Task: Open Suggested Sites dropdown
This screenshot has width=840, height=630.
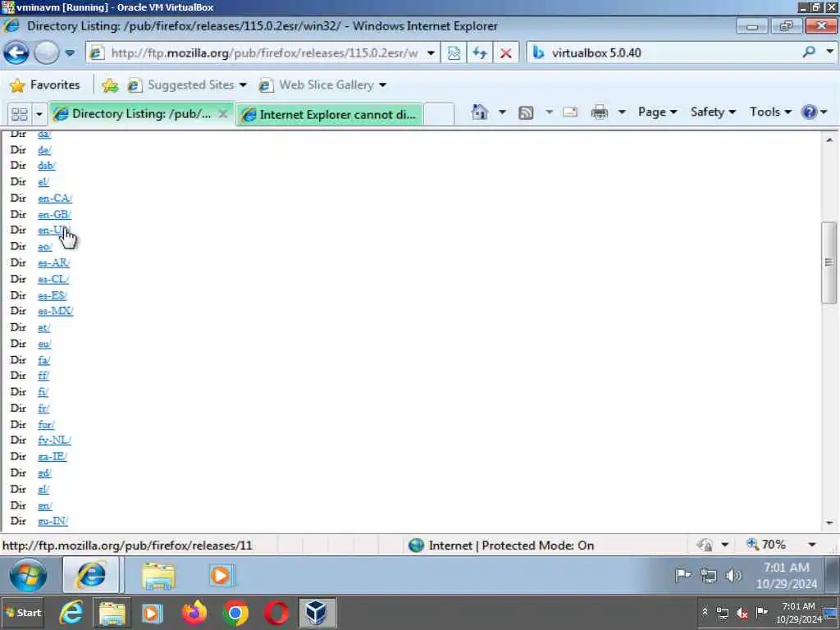Action: 187,84
